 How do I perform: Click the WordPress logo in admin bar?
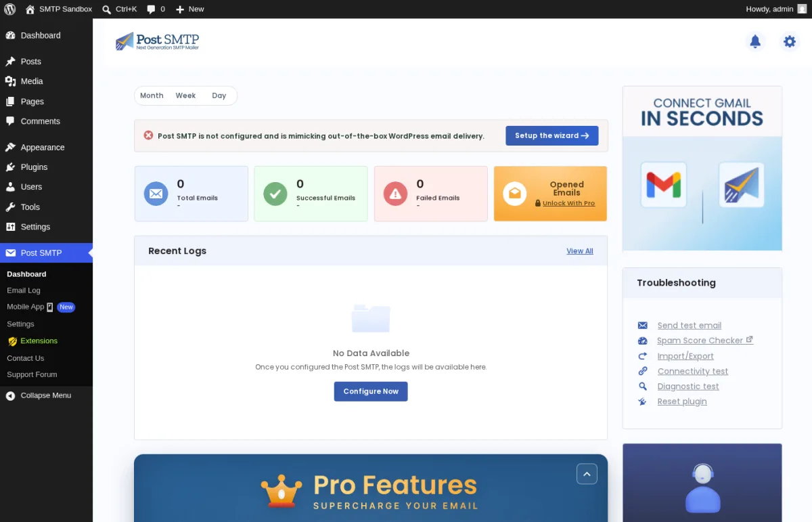coord(9,9)
